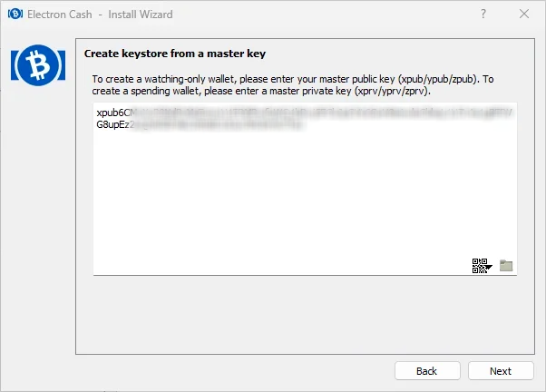This screenshot has width=546, height=392.
Task: Click empty panel space below the key box
Action: [305, 314]
